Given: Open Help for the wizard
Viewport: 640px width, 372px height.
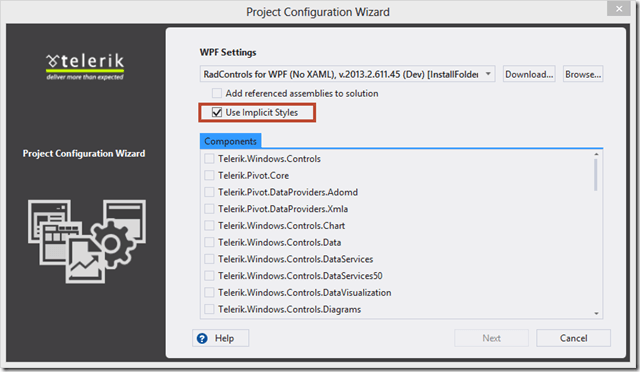Looking at the screenshot, I should coord(220,338).
